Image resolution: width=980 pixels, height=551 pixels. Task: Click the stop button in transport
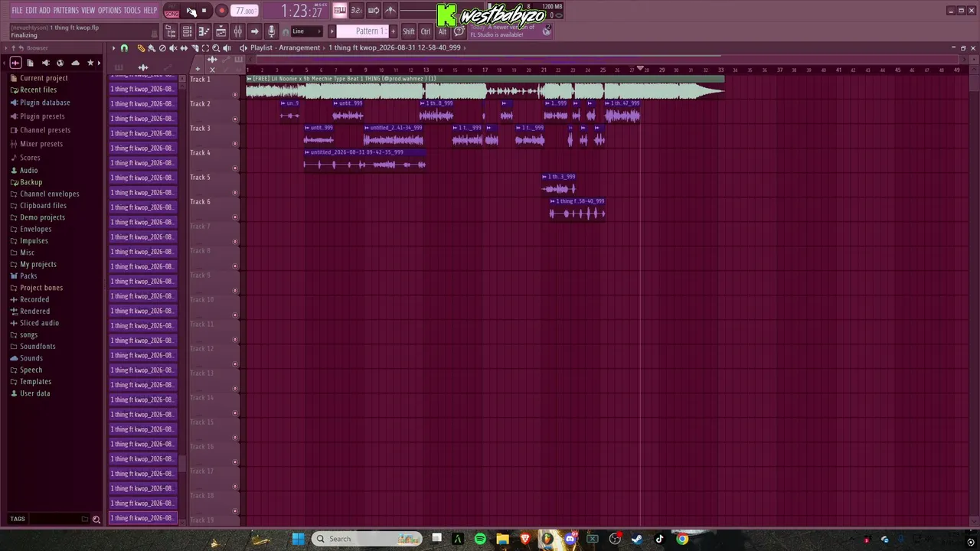pos(204,10)
